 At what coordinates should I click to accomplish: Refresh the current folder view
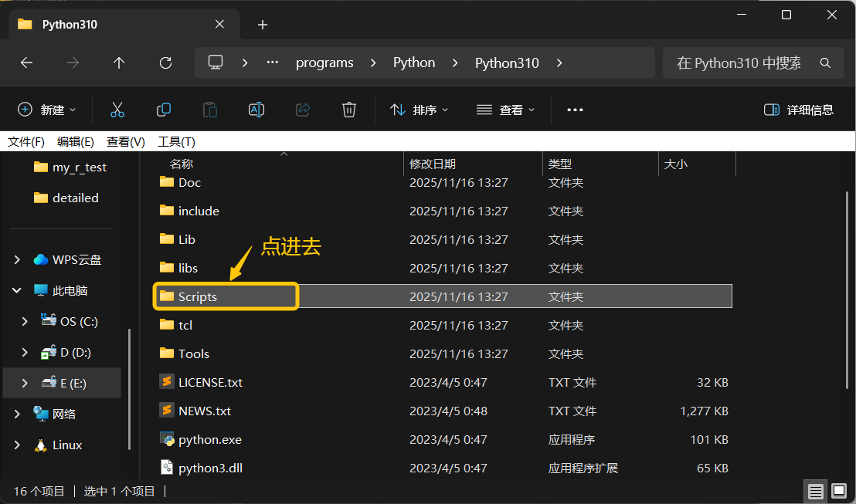pos(165,63)
